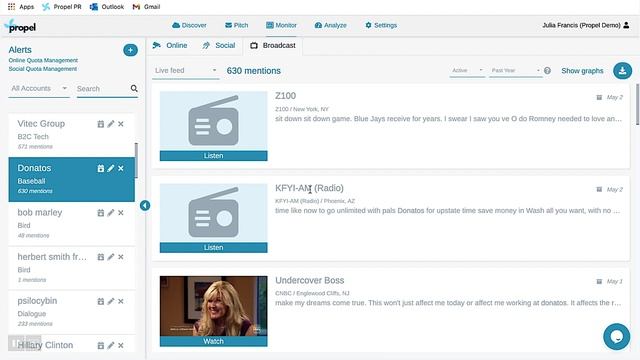Open Outlook bookmark
This screenshot has height=360, width=640.
[107, 7]
